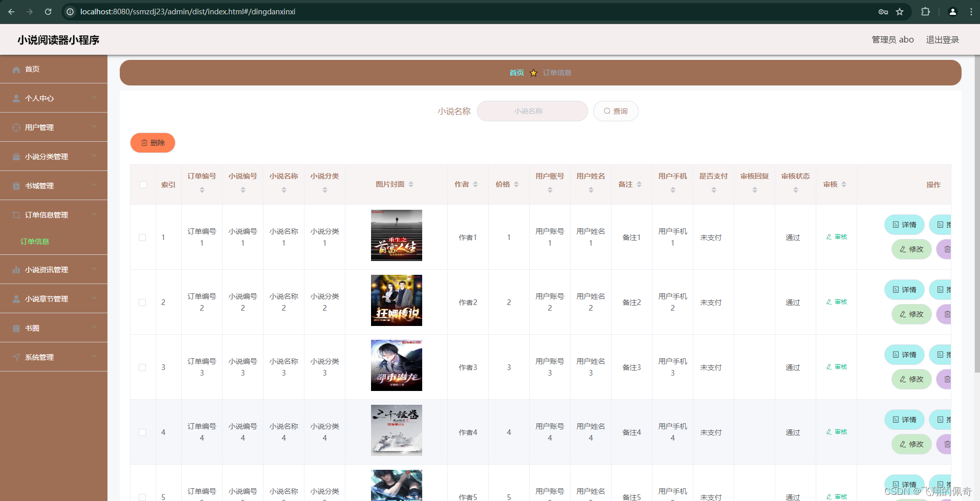
Task: Click the icon beside 用户管理
Action: pos(16,127)
